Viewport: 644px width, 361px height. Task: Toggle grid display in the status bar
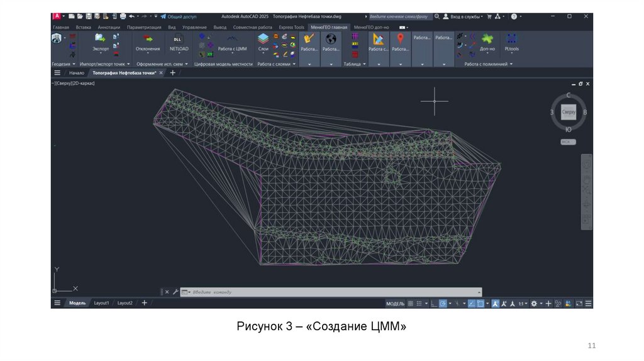point(411,303)
